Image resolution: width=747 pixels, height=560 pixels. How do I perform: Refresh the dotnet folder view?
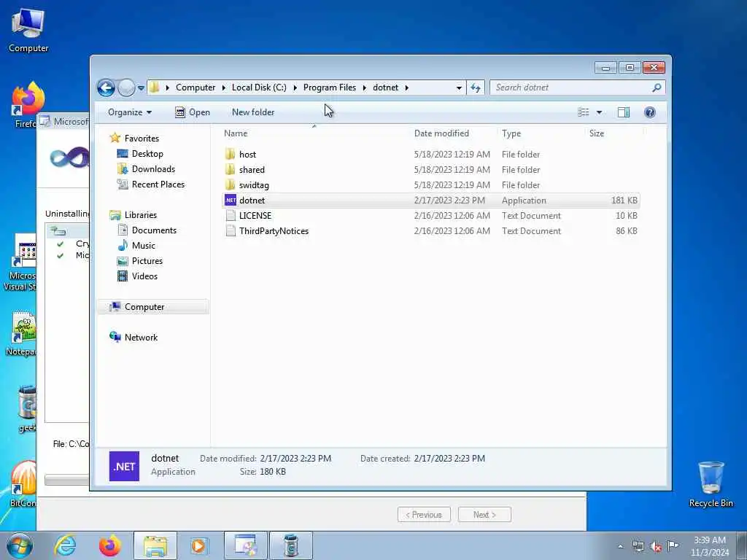476,87
